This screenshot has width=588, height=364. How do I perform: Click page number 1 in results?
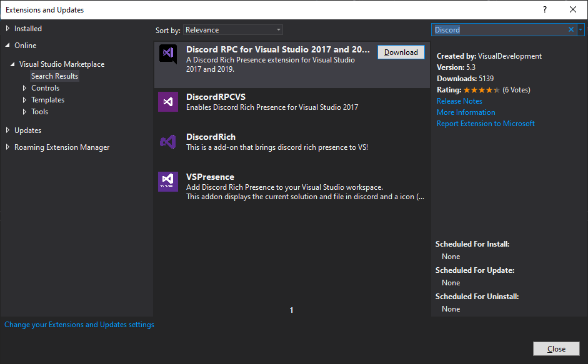(291, 310)
